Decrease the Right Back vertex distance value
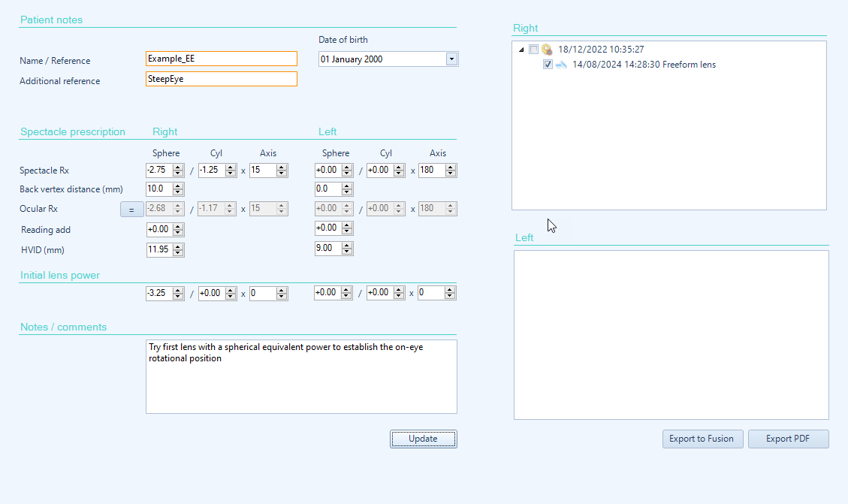Image resolution: width=848 pixels, height=504 pixels. point(178,192)
